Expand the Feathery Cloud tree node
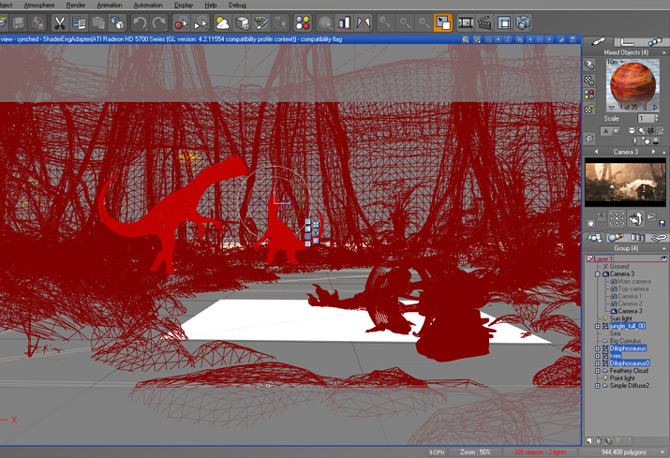Image resolution: width=670 pixels, height=458 pixels. [x=598, y=371]
